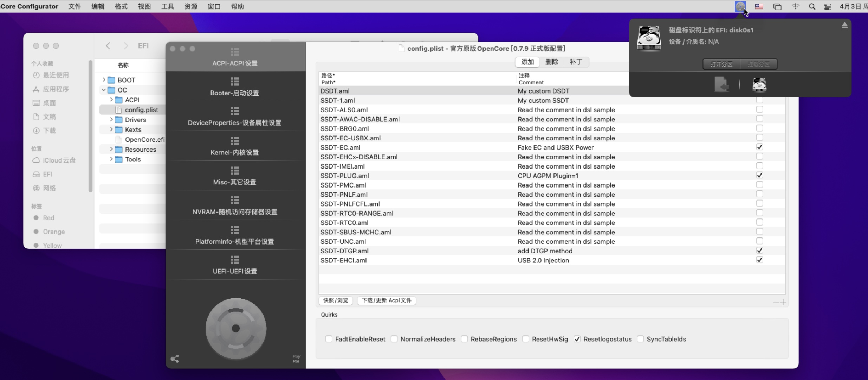Open the ACPI settings section icon
This screenshot has width=868, height=380.
(x=235, y=52)
